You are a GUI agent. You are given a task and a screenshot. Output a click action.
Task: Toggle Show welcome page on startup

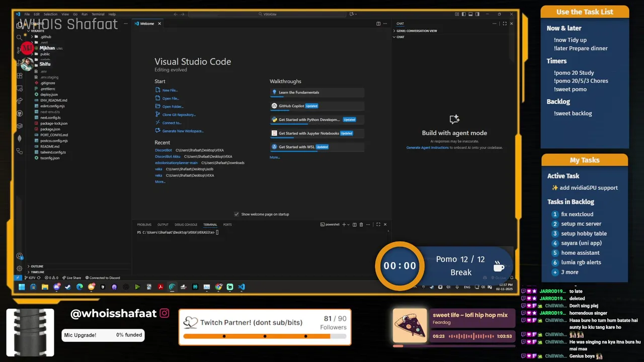coord(236,214)
